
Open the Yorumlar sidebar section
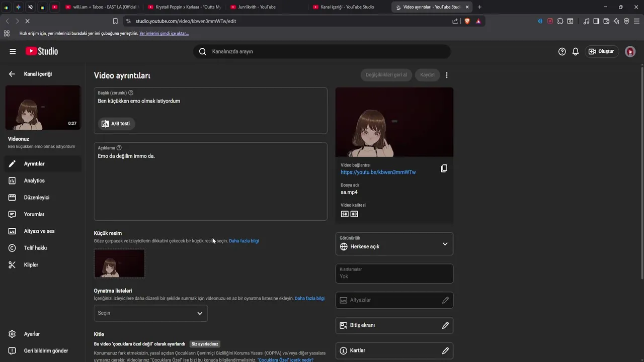(x=43, y=214)
